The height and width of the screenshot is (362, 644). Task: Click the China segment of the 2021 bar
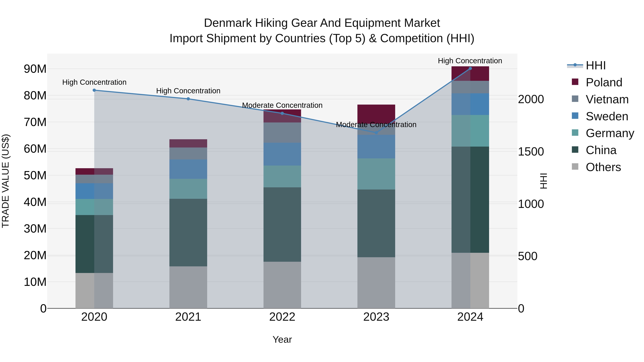click(188, 232)
